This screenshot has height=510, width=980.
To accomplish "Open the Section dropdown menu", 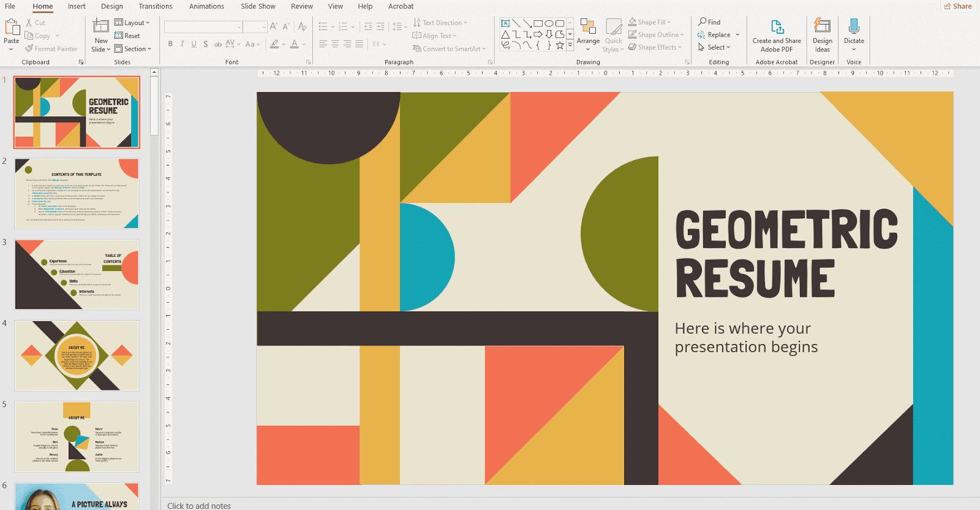I will click(x=133, y=49).
